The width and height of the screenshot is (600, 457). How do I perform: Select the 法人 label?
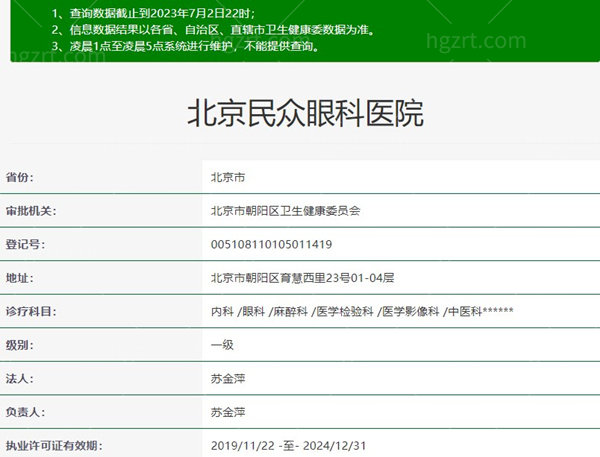pyautogui.click(x=20, y=379)
